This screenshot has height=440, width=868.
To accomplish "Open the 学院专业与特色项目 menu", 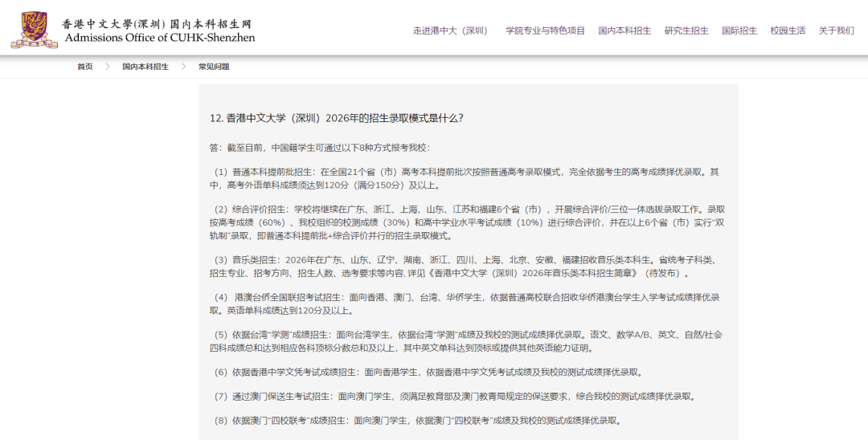I will click(x=545, y=31).
